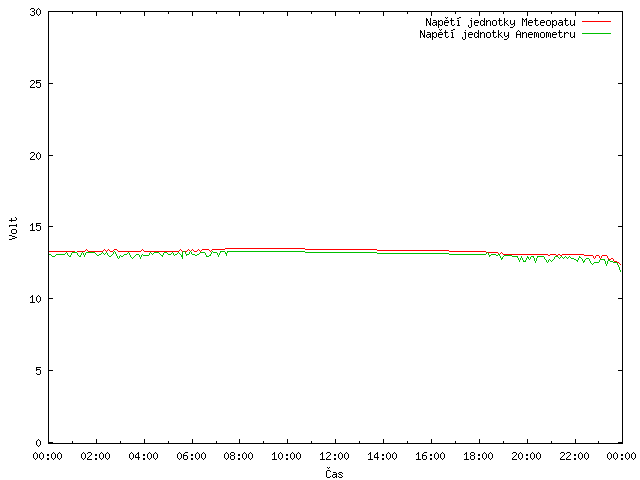This screenshot has width=640, height=480.
Task: Click y-axis value 15
Action: click(36, 227)
